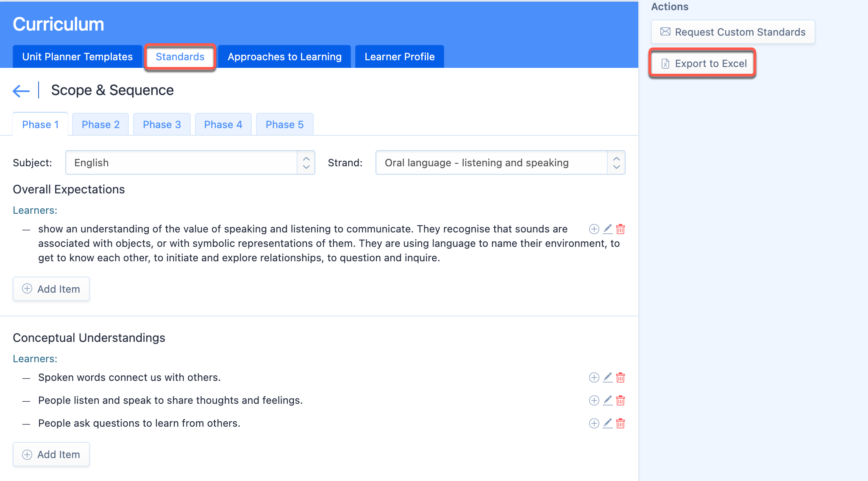Edit 'Spoken words connect us with others'
The width and height of the screenshot is (868, 481).
[607, 378]
